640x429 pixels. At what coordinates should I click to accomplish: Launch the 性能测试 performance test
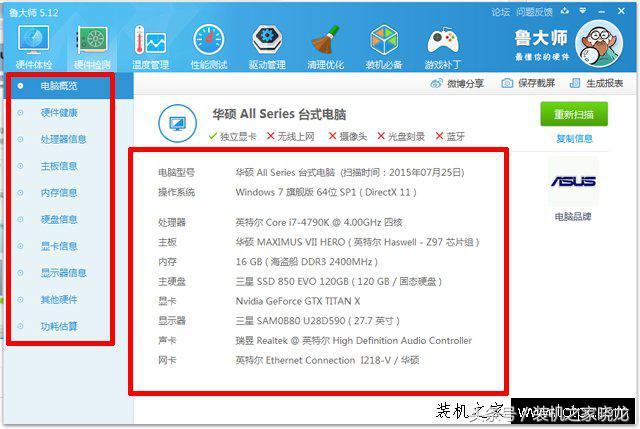208,46
